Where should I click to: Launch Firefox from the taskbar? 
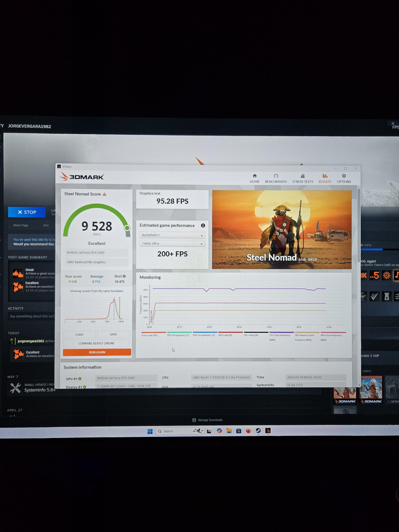click(248, 431)
